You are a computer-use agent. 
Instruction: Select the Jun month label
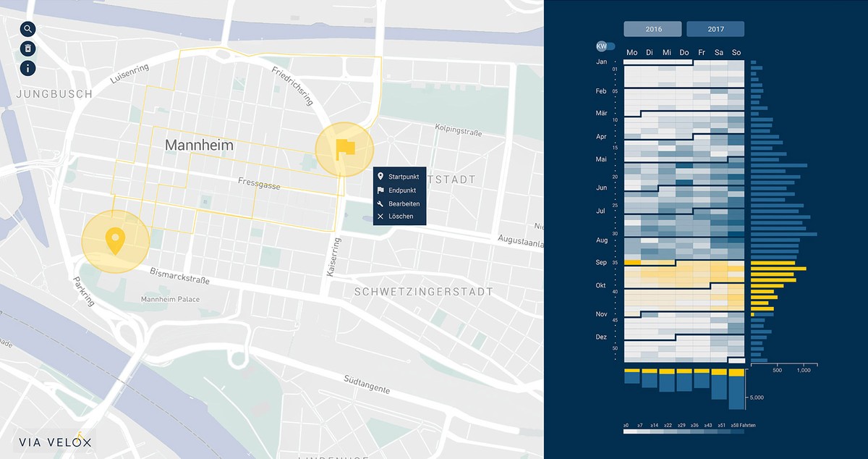601,188
